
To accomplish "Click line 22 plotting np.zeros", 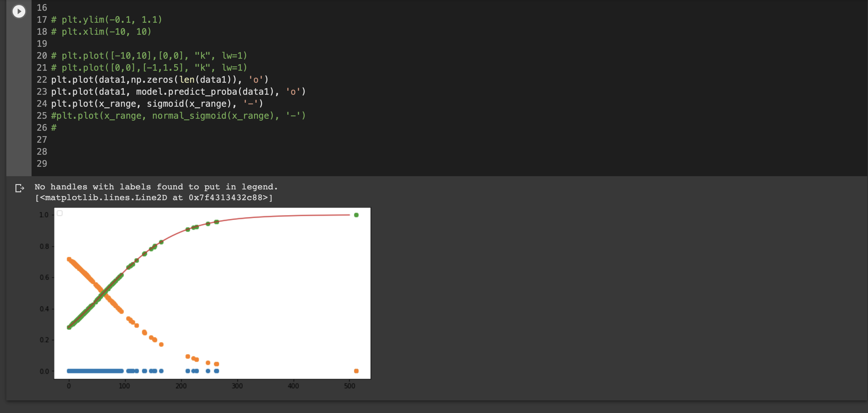I will tap(159, 80).
